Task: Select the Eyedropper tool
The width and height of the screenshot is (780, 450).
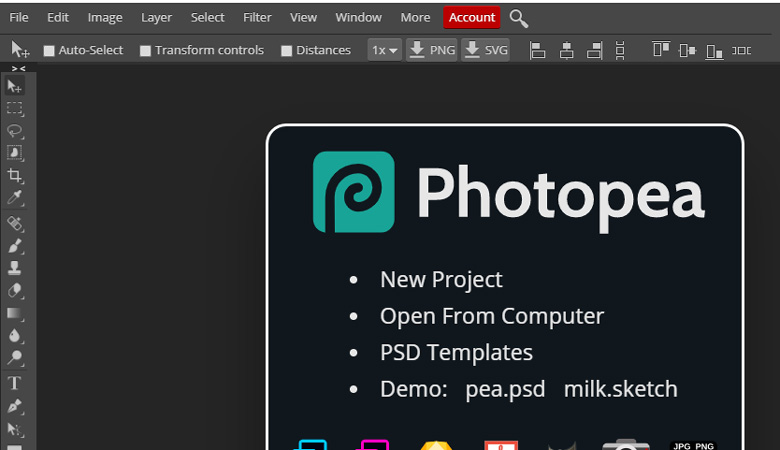Action: (15, 199)
